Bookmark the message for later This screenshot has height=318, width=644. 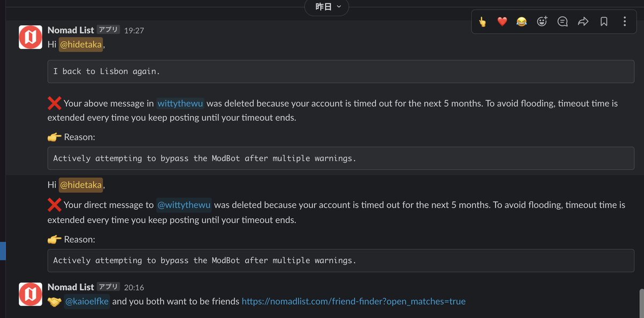[604, 21]
